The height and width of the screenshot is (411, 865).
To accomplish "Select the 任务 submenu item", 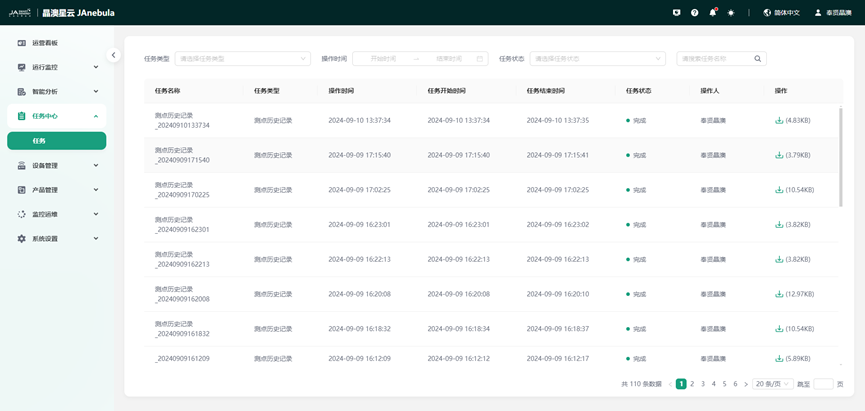I will click(x=56, y=141).
